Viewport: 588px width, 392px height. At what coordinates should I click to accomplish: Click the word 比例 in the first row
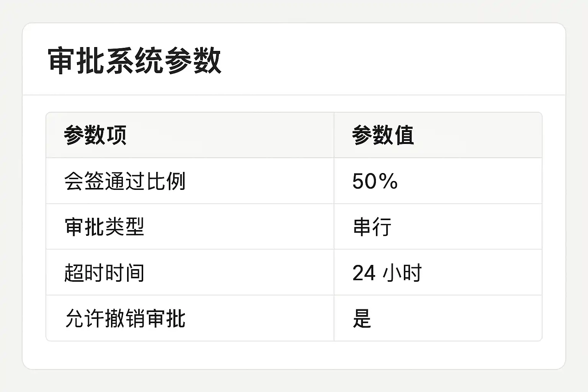coord(166,181)
